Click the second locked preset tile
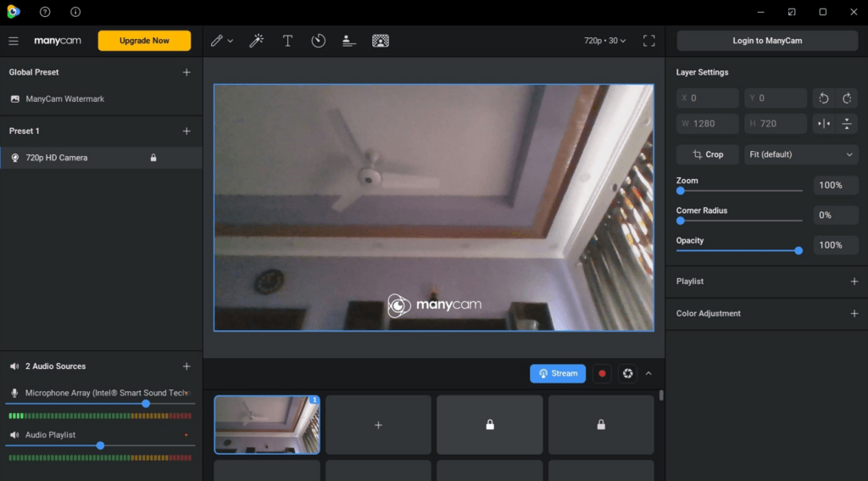The image size is (868, 481). pos(601,425)
